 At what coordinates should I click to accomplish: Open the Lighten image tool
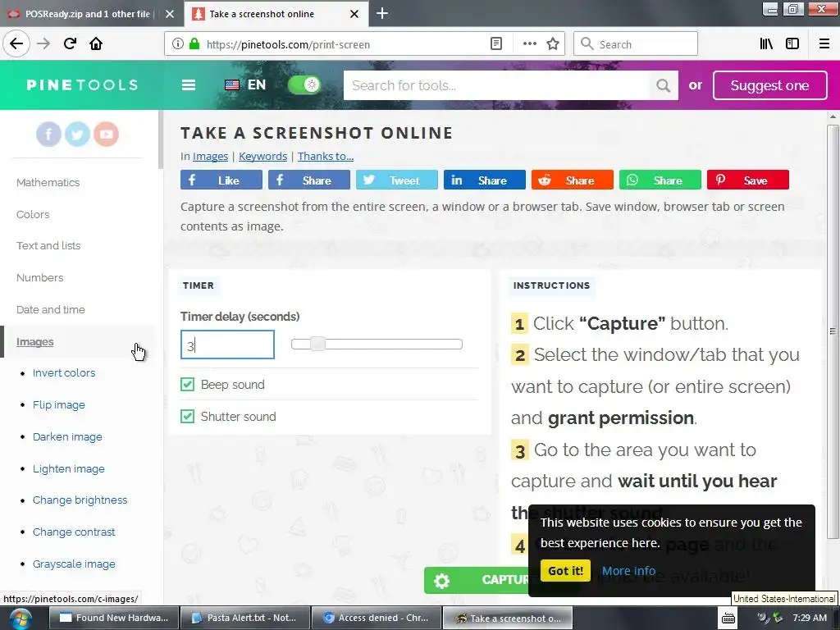[x=69, y=468]
